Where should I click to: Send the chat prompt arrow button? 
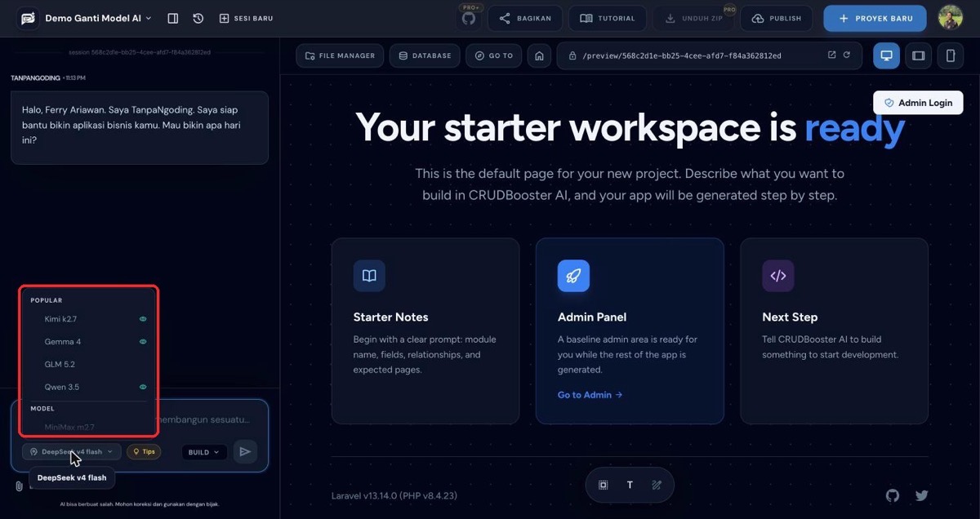coord(245,452)
